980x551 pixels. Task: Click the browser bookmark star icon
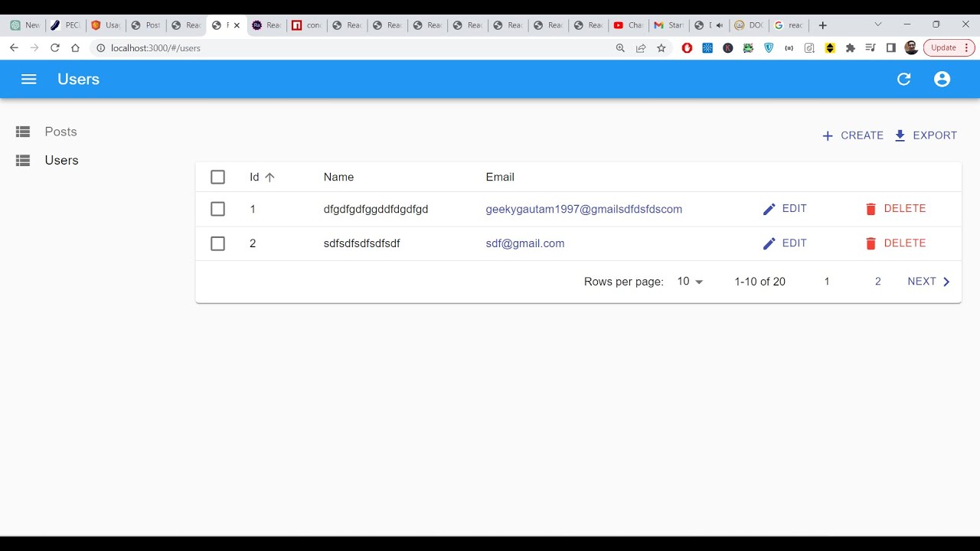click(x=661, y=47)
